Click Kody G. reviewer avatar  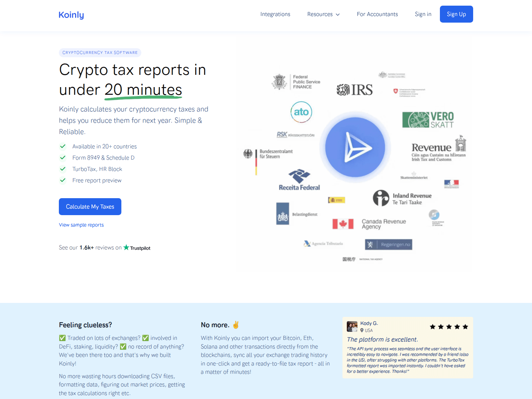[352, 327]
